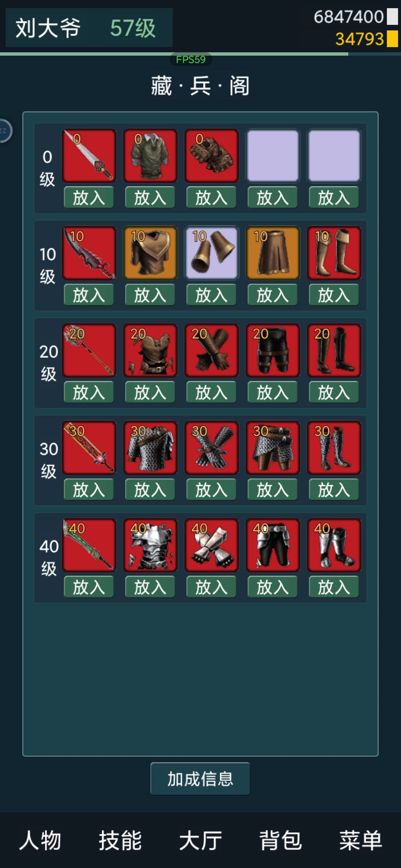Image resolution: width=401 pixels, height=868 pixels.
Task: Click 放入 under level 40 green blade
Action: pyautogui.click(x=89, y=587)
